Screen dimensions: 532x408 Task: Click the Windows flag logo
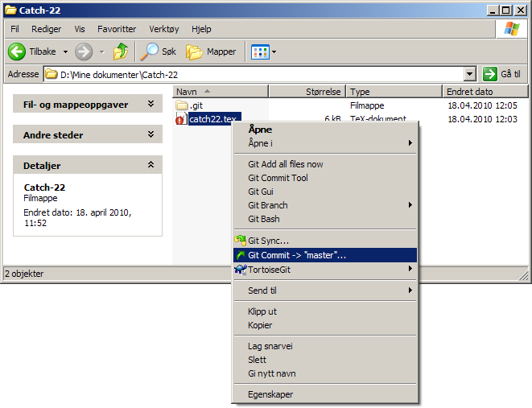click(512, 29)
